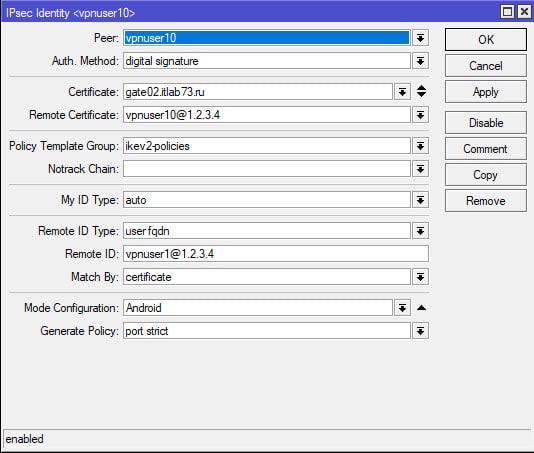The width and height of the screenshot is (534, 453).
Task: Click the up/down arrows next to Certificate
Action: click(421, 91)
